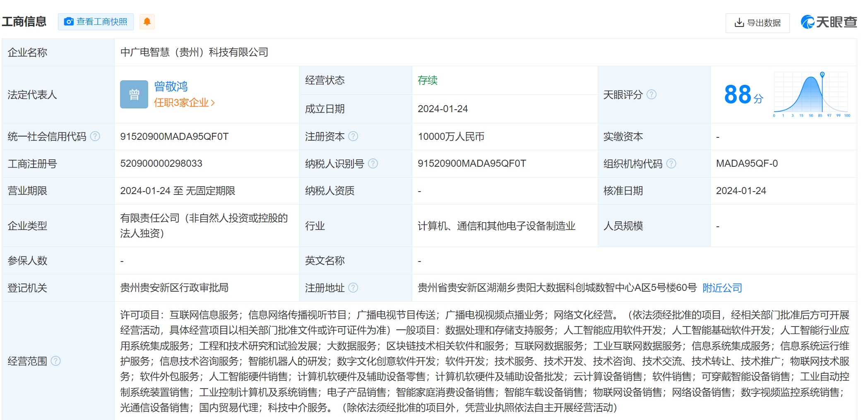Click help icon beside 经营范围
The width and height of the screenshot is (868, 420).
(55, 361)
